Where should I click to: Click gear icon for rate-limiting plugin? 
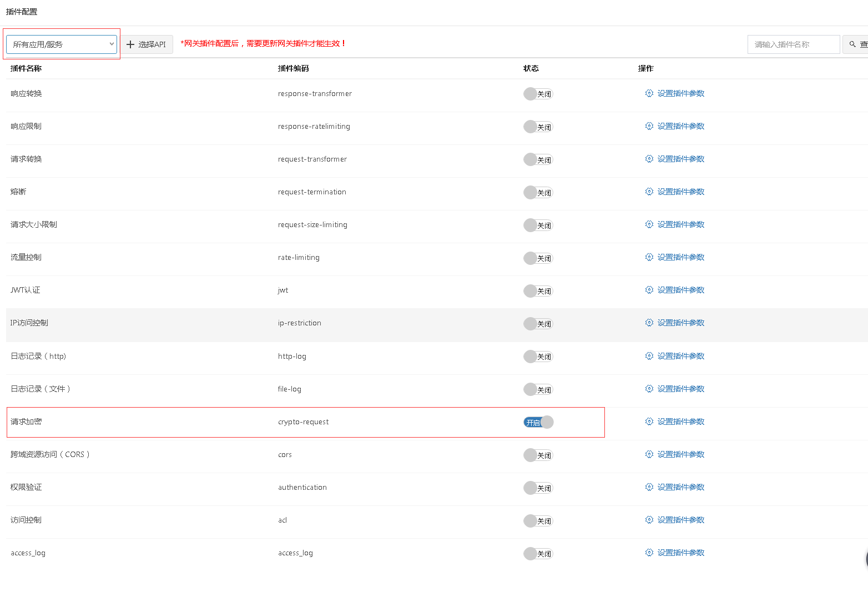649,257
